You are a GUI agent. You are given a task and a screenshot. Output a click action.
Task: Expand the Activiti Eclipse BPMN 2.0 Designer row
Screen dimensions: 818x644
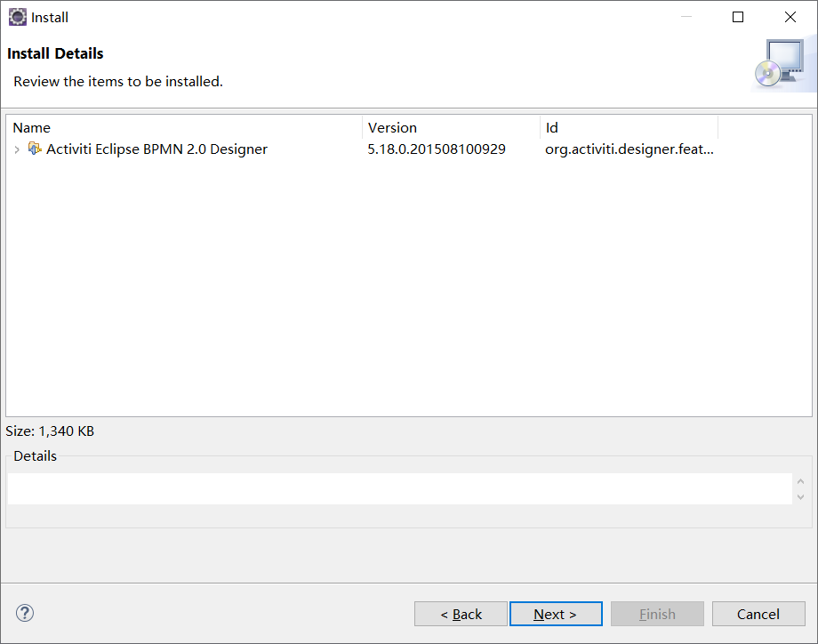point(17,149)
